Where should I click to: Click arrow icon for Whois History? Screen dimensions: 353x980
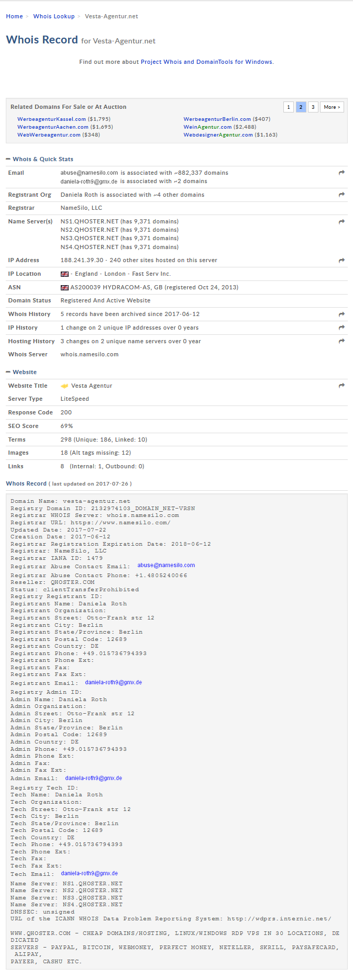[x=341, y=314]
